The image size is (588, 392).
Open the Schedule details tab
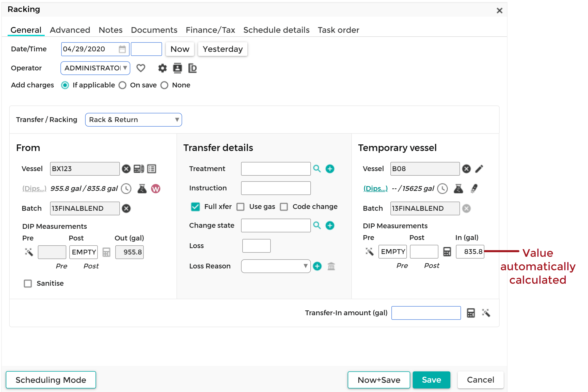pyautogui.click(x=276, y=30)
